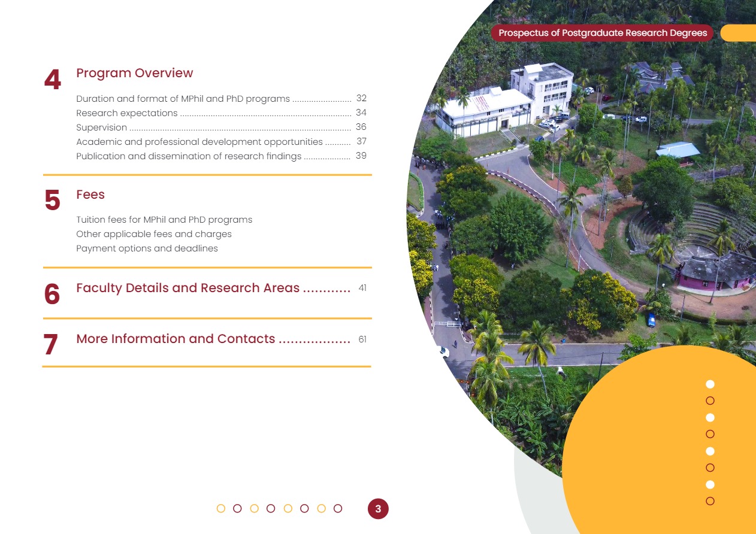Open "Duration and format of MPhil and PhD programs" entry
Viewport: 756px width, 534px height.
[183, 99]
